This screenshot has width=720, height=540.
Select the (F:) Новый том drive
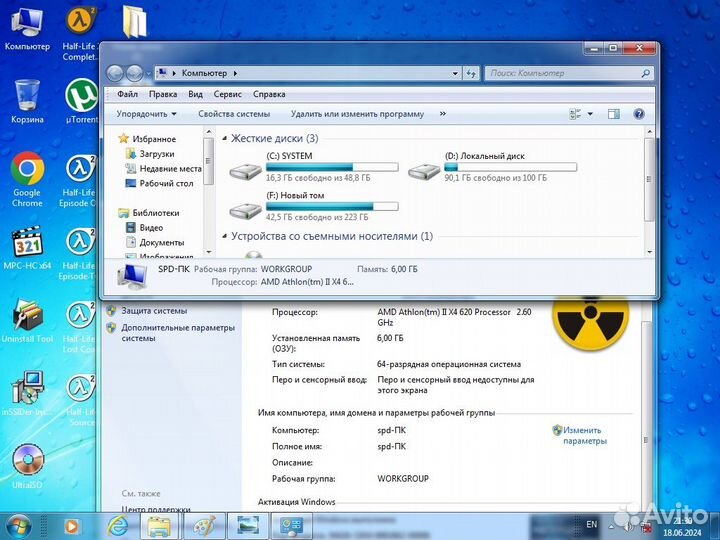pyautogui.click(x=243, y=209)
